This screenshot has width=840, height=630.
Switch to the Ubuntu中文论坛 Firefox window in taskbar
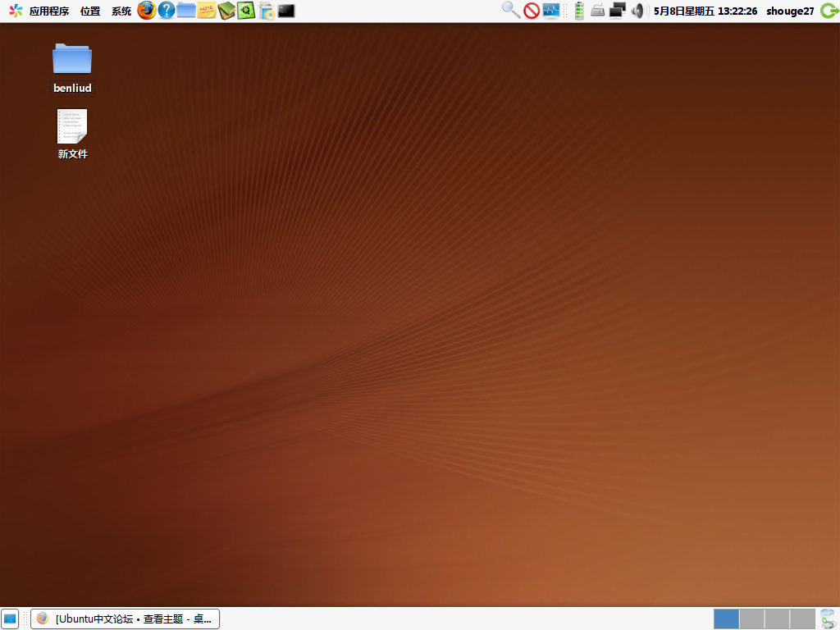(x=126, y=619)
